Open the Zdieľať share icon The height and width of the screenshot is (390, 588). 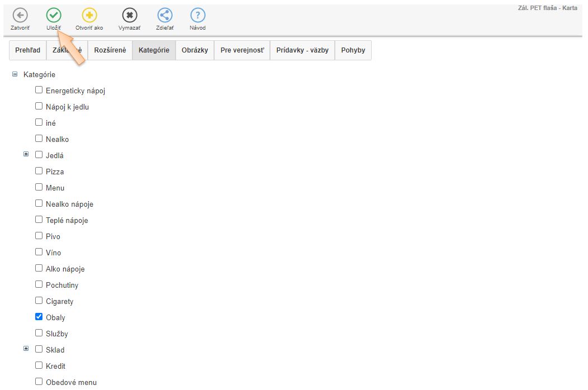(x=165, y=16)
